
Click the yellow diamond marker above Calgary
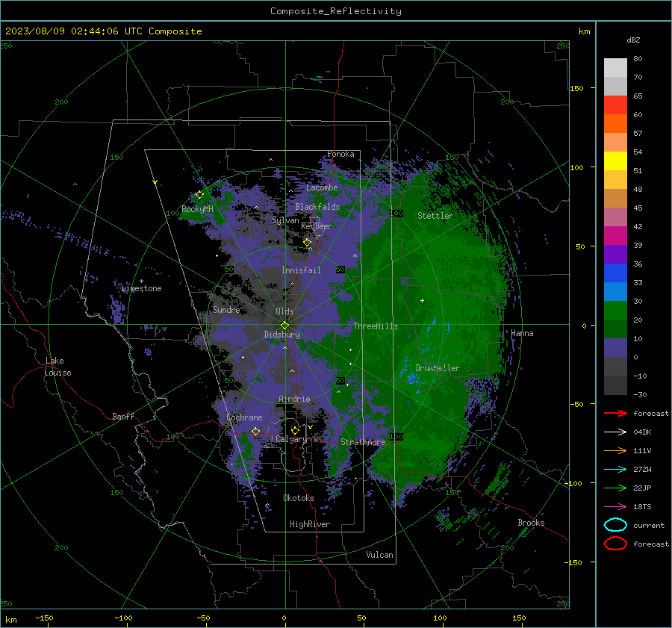tap(295, 430)
